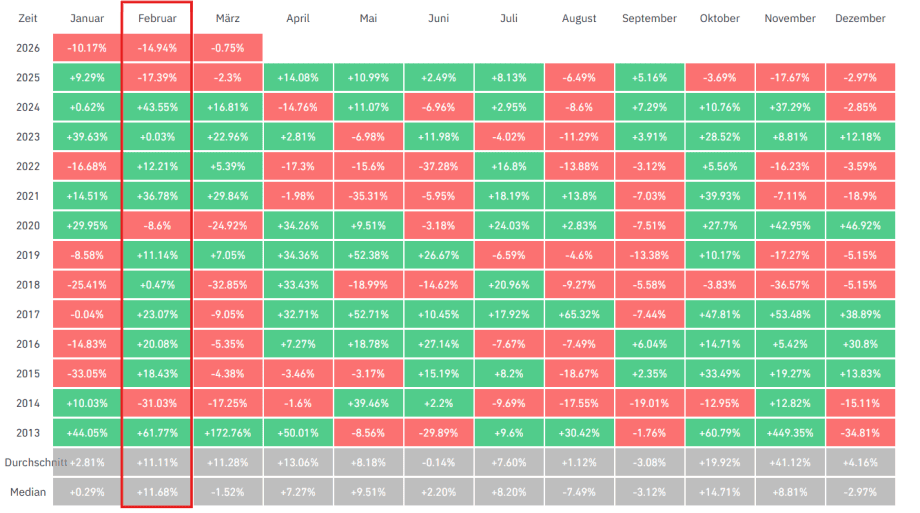The height and width of the screenshot is (513, 920).
Task: Select März 2013 cell showing +172.76%
Action: pyautogui.click(x=227, y=433)
